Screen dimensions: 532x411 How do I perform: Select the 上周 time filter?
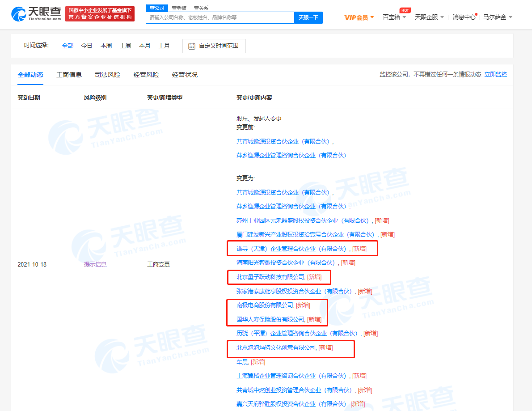tap(126, 46)
